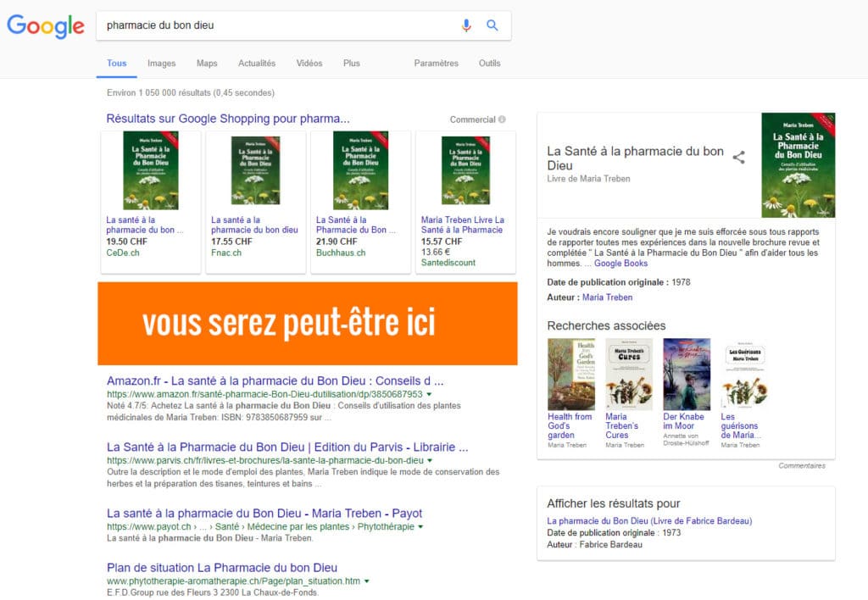
Task: Click Buchhaus.ch product book cover image
Action: point(360,170)
